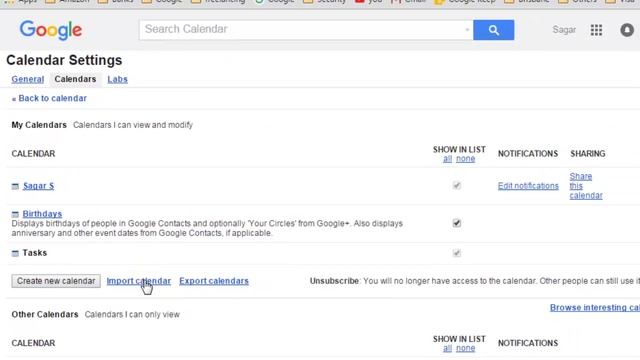Click calendar icon beside Birthdays
640x360 pixels.
pyautogui.click(x=15, y=214)
